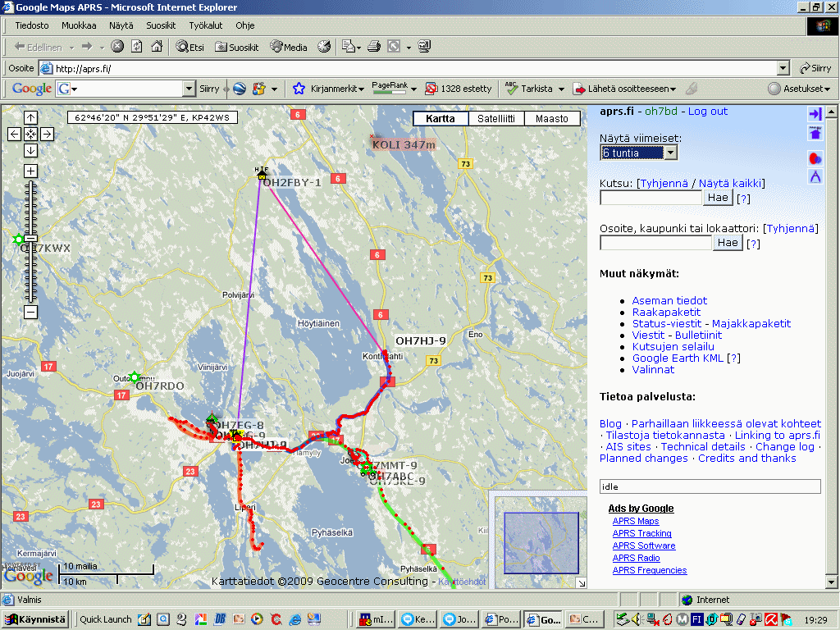Click the Print icon in toolbar

[x=374, y=47]
